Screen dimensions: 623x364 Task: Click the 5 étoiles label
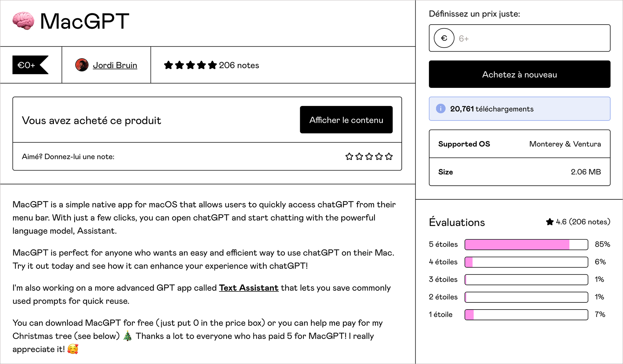coord(443,244)
